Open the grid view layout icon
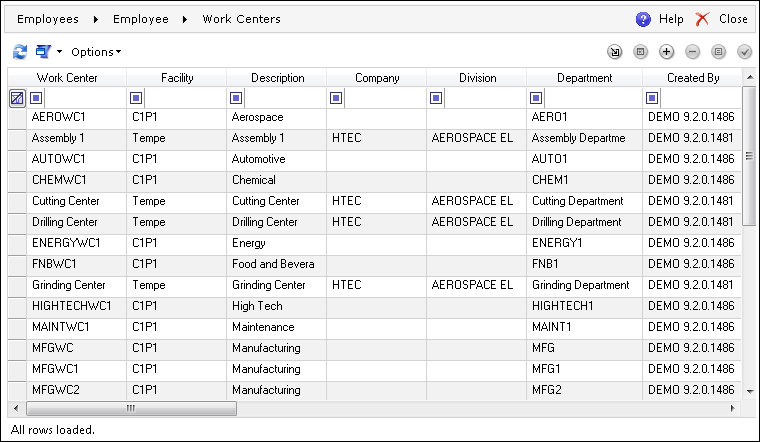The image size is (760, 442). pos(44,51)
